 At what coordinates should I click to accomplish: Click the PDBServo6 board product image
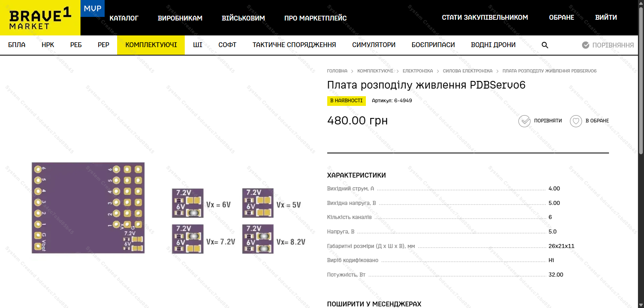coord(88,208)
